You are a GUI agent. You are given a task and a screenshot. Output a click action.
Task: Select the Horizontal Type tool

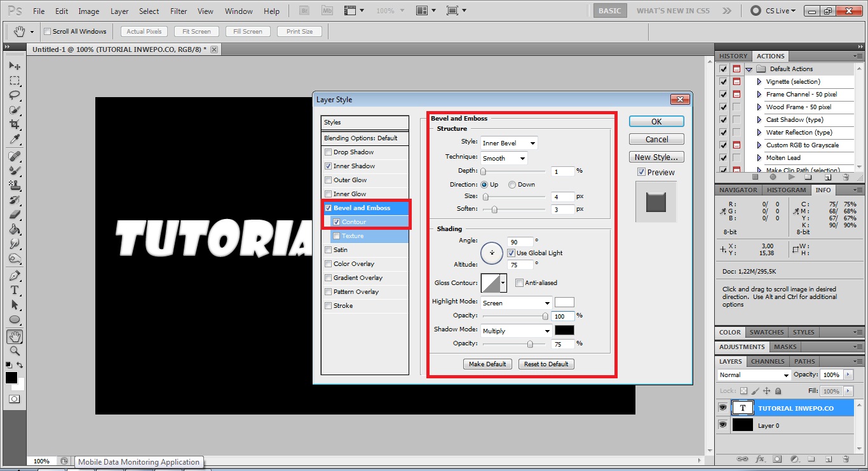click(x=14, y=290)
